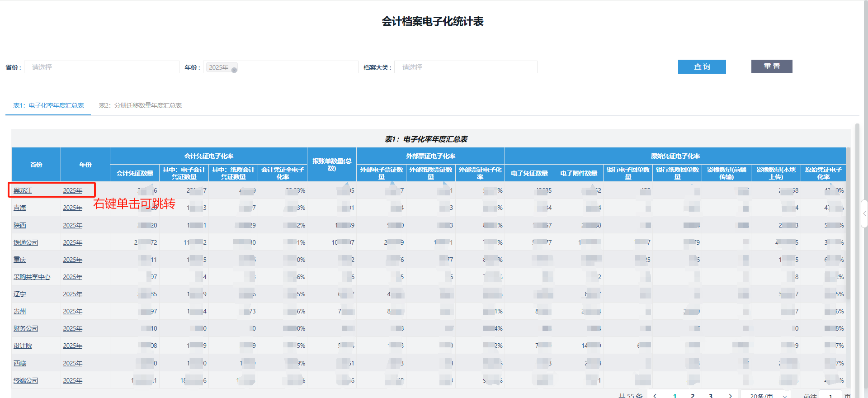Viewport: 868px width, 398px height.
Task: Click the 2025年 link in 黑龙江 row
Action: pyautogui.click(x=72, y=190)
